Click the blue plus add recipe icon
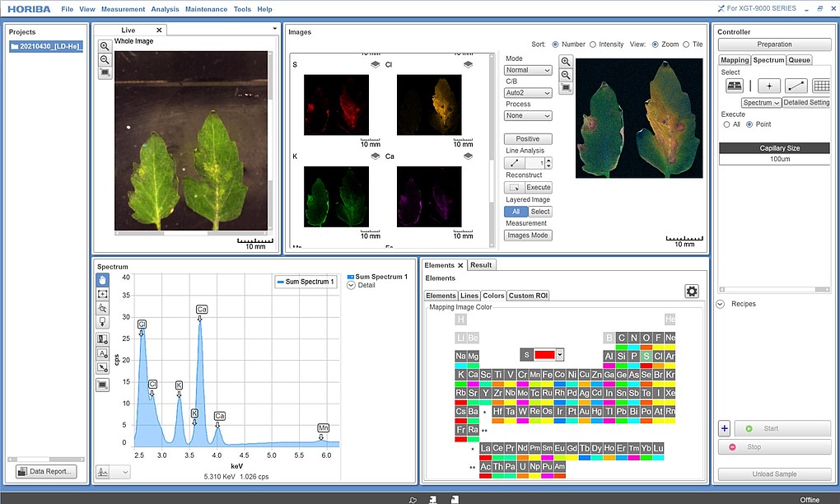 click(x=724, y=428)
